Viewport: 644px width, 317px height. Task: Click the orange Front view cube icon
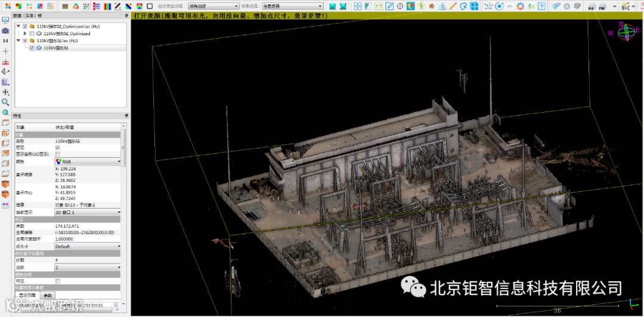pyautogui.click(x=5, y=184)
